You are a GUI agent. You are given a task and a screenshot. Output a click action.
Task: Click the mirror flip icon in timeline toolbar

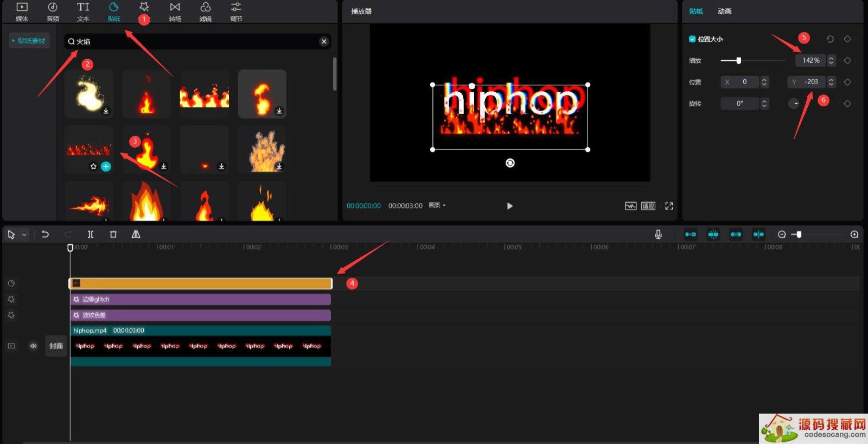136,234
